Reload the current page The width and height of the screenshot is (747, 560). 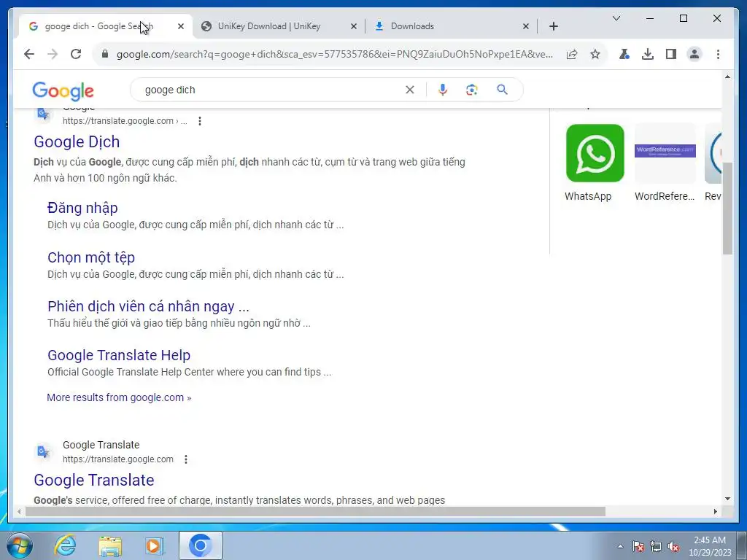(76, 54)
